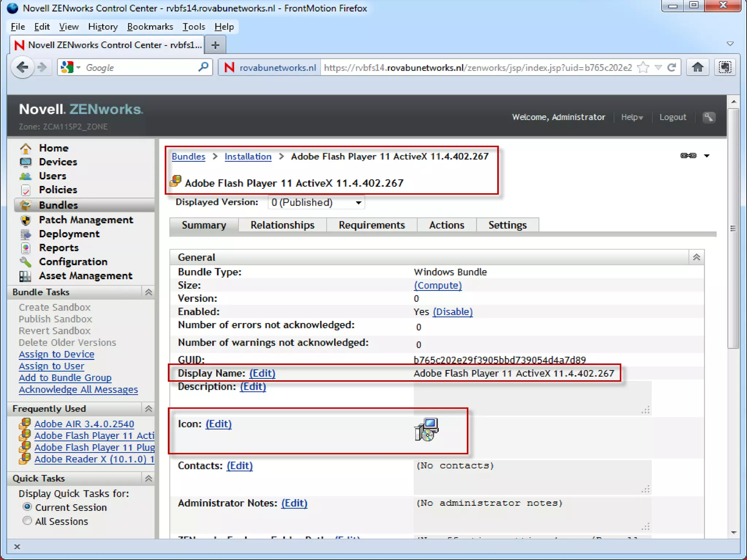Click Assign to Device link

pos(57,354)
